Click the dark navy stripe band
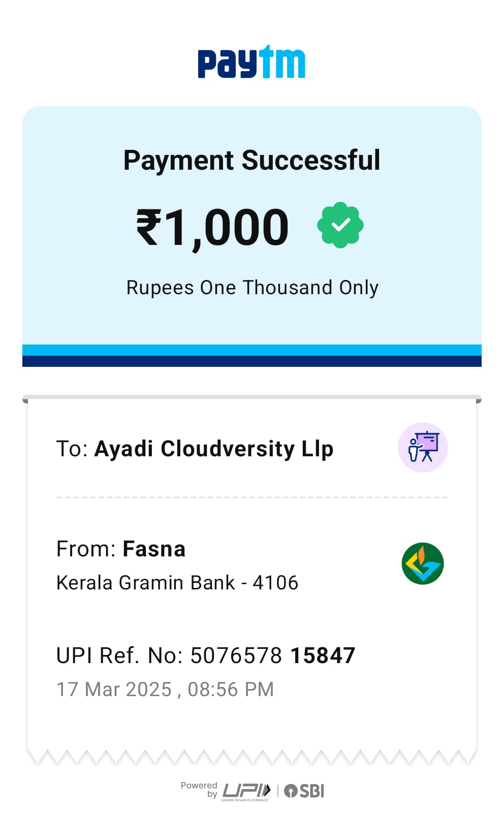This screenshot has width=504, height=813. (x=251, y=361)
